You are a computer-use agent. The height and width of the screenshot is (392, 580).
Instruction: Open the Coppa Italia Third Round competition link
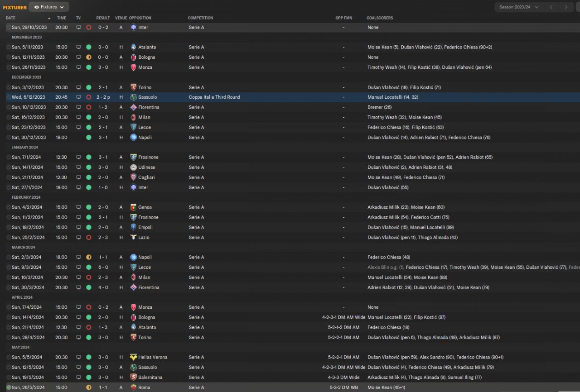(x=214, y=97)
